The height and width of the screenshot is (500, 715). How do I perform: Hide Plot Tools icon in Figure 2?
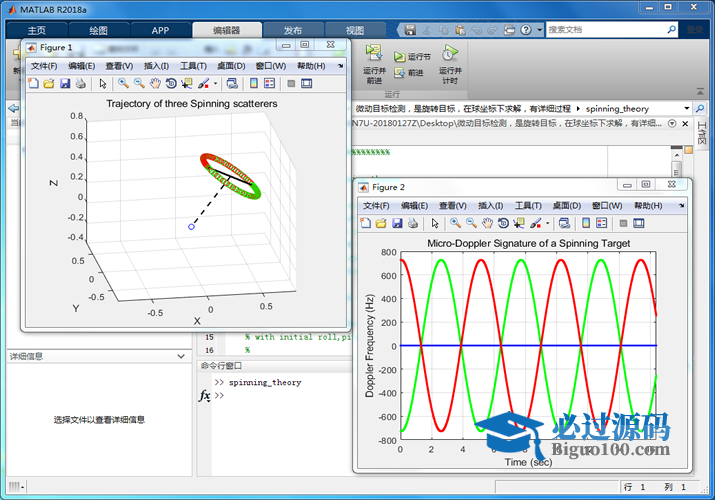[x=623, y=223]
